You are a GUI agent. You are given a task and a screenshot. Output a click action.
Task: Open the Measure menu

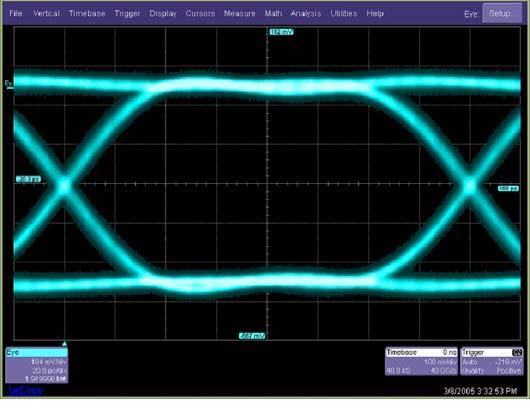239,14
